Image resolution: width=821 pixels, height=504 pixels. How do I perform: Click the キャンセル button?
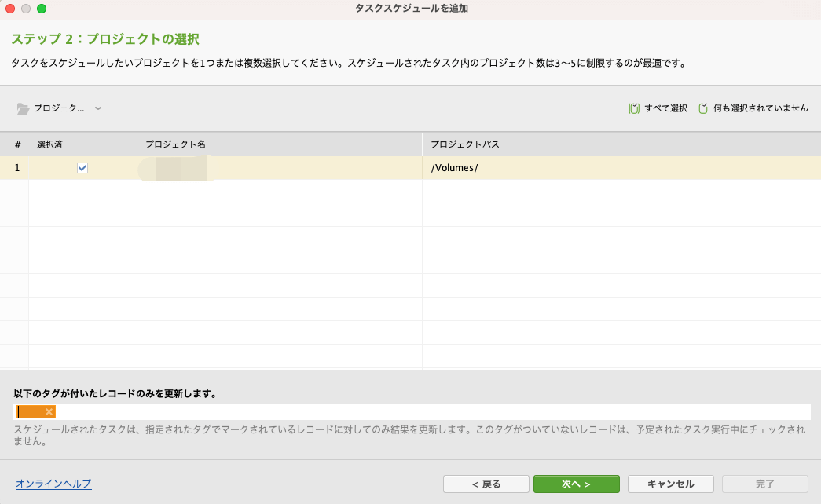(x=671, y=484)
